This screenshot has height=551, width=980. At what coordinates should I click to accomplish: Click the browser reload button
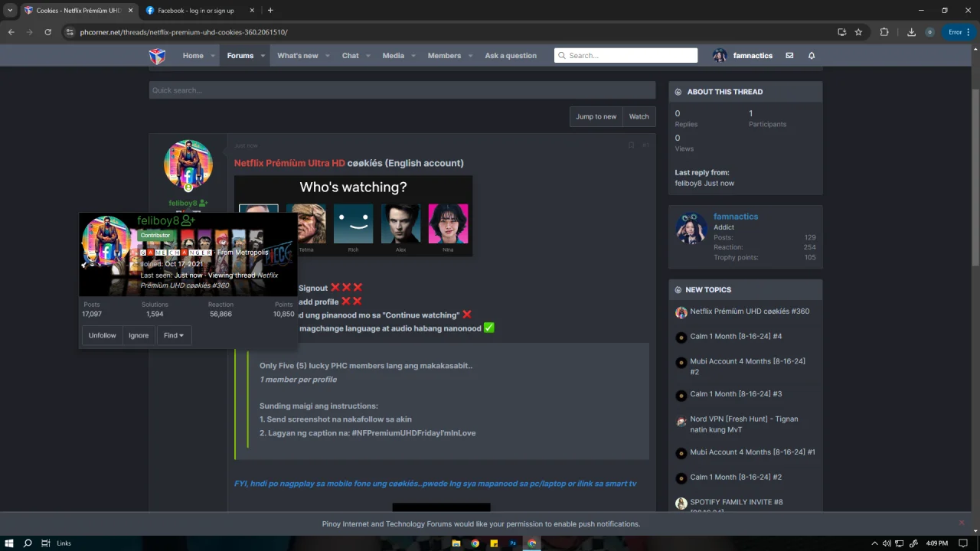[47, 32]
